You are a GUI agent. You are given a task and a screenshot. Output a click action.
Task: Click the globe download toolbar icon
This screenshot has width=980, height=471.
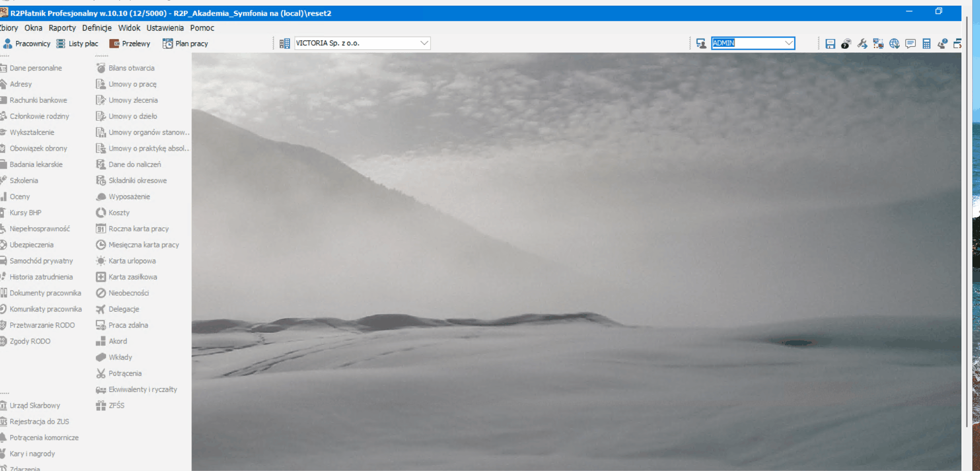point(895,44)
